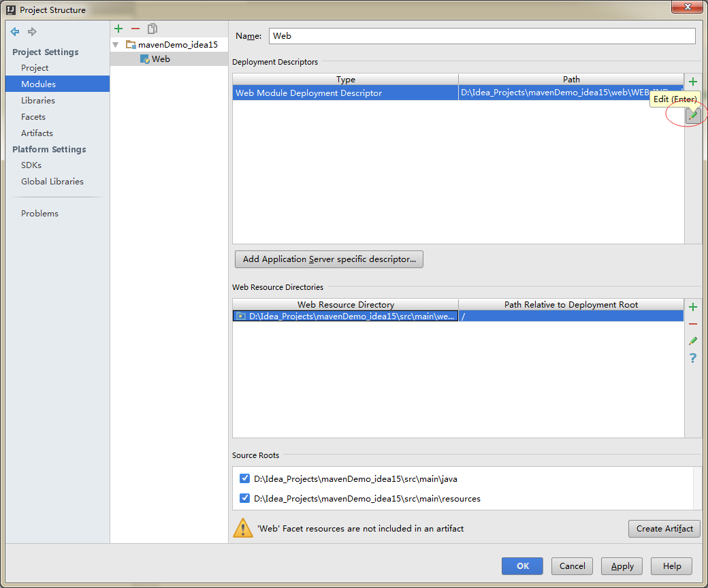The image size is (708, 588).
Task: Click the Path column header
Action: click(x=571, y=80)
